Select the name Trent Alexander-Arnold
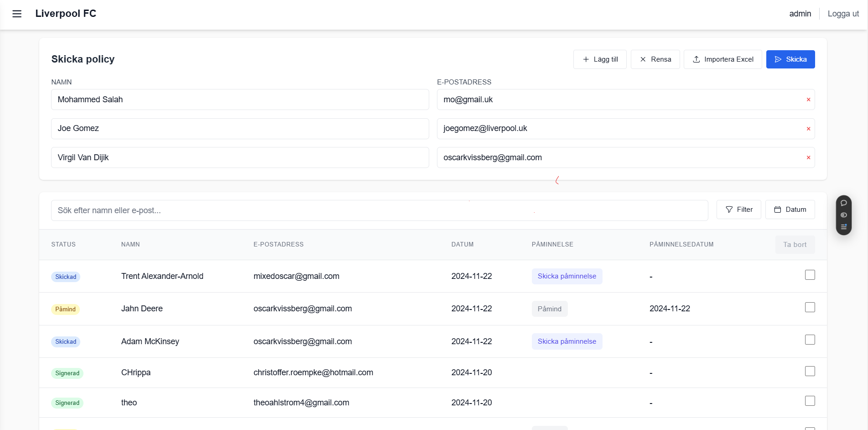The height and width of the screenshot is (430, 868). pos(162,276)
